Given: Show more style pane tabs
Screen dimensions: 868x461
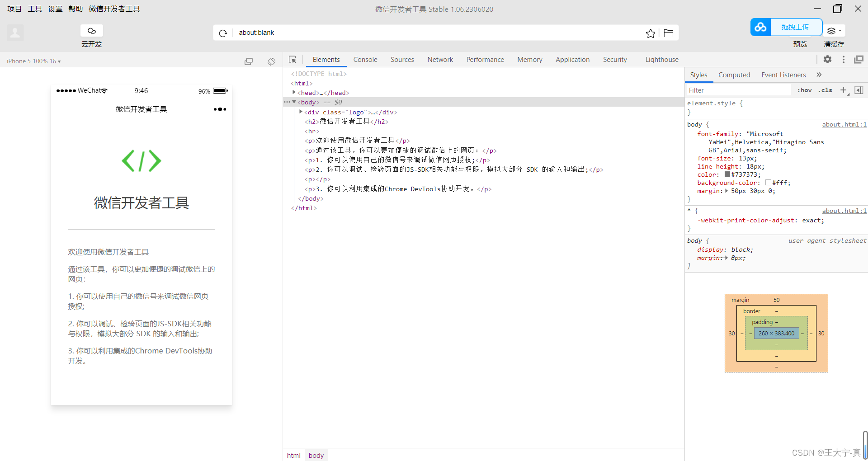Looking at the screenshot, I should click(819, 75).
